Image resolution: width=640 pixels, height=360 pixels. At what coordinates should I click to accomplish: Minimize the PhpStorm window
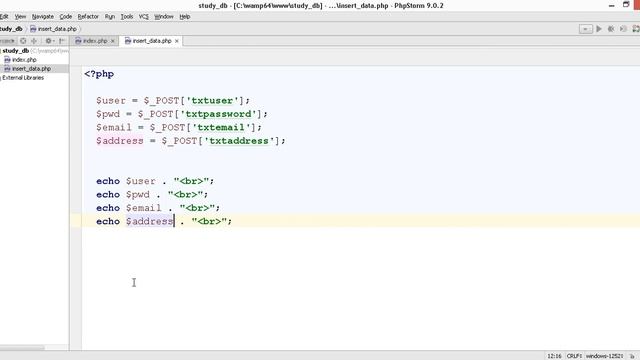[611, 5]
